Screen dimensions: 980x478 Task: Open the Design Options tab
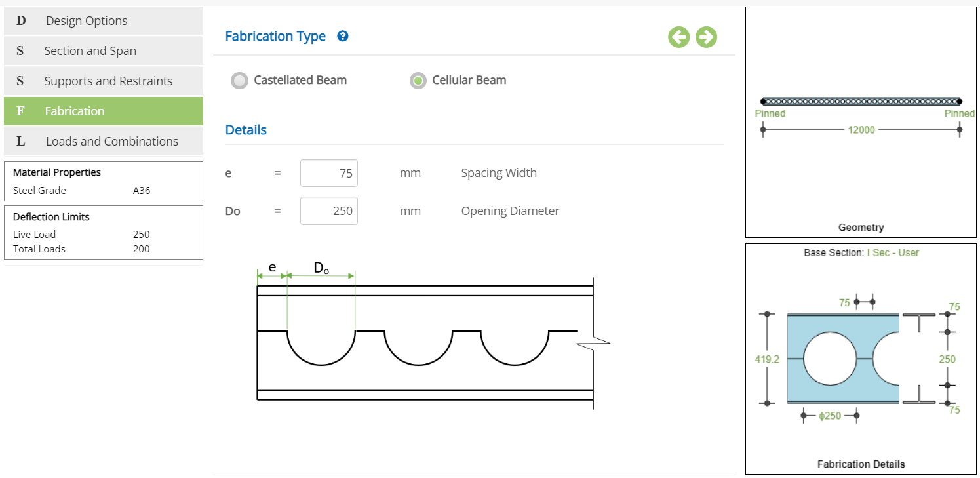pos(87,21)
